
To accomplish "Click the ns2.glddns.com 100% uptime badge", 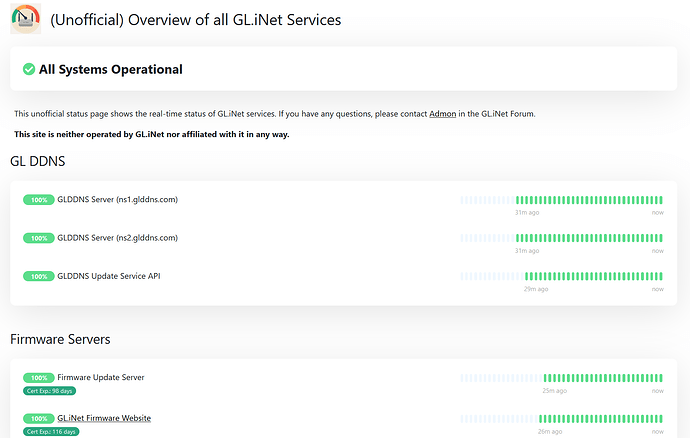I will pyautogui.click(x=39, y=238).
